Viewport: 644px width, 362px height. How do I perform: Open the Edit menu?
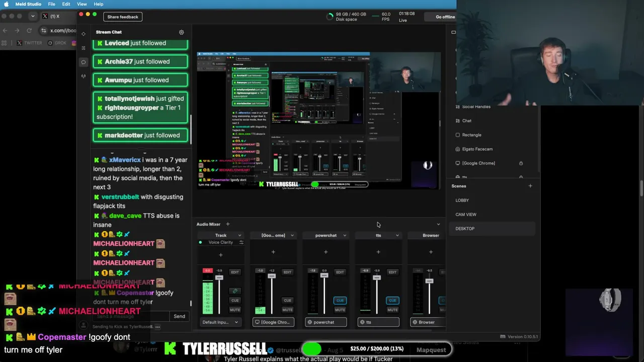click(x=66, y=4)
